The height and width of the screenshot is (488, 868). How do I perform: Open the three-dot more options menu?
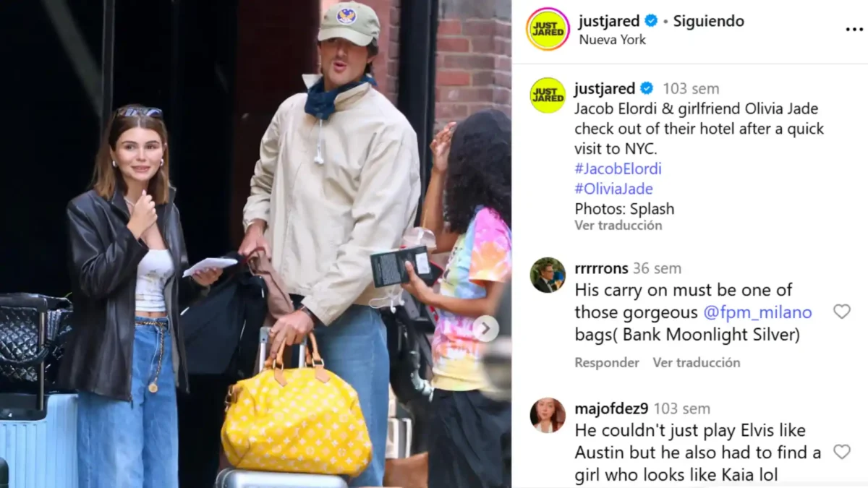[x=854, y=30]
